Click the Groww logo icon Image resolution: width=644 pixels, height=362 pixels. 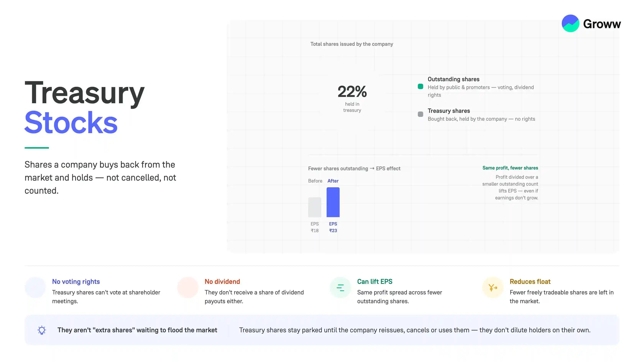pos(570,24)
